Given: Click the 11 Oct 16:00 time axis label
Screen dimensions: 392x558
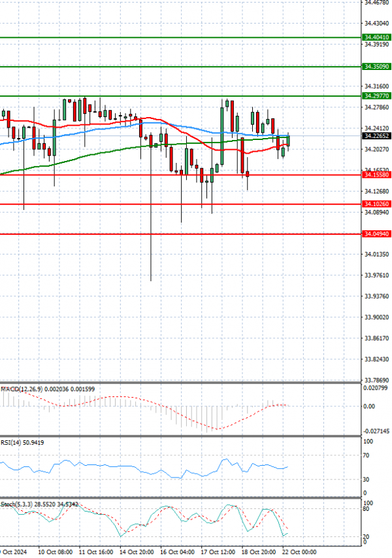Looking at the screenshot, I should pos(96,552).
